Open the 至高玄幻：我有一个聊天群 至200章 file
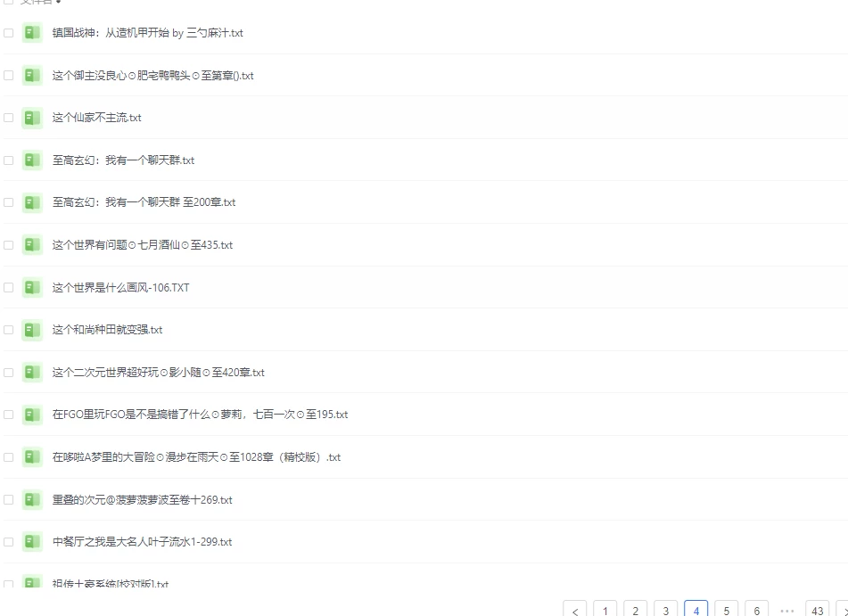848x616 pixels. tap(147, 202)
